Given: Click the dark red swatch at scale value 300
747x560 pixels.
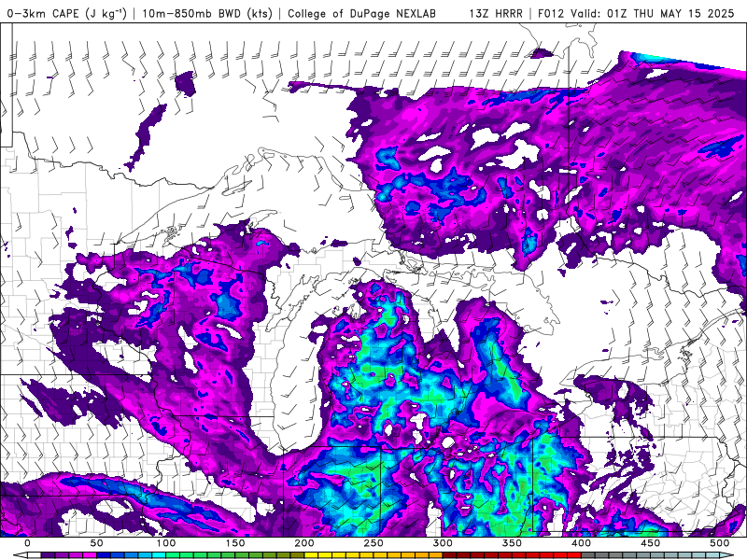Looking at the screenshot, I should coord(450,555).
